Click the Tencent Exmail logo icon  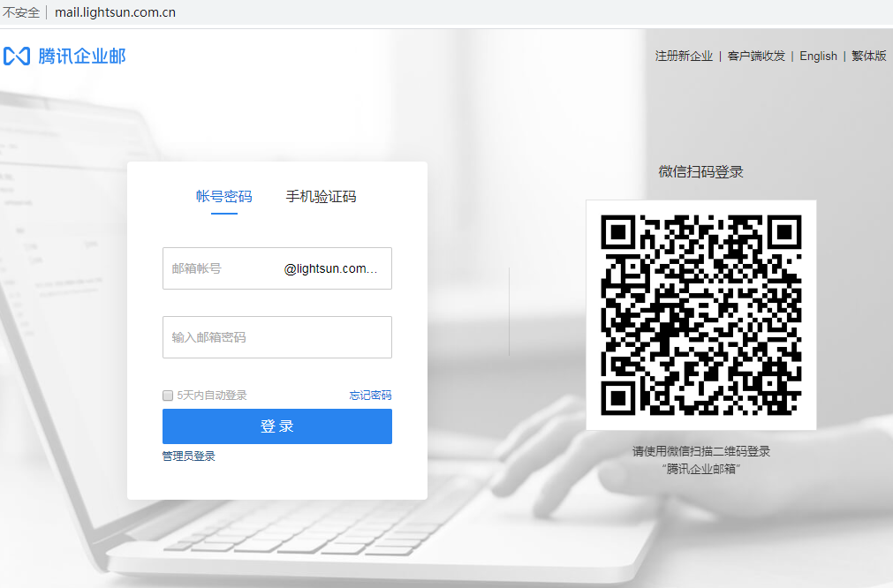click(17, 57)
